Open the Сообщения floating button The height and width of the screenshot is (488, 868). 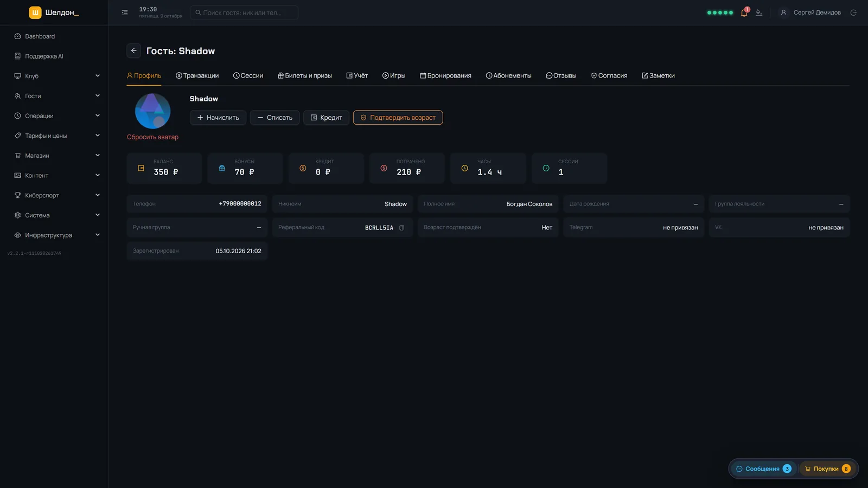[764, 469]
